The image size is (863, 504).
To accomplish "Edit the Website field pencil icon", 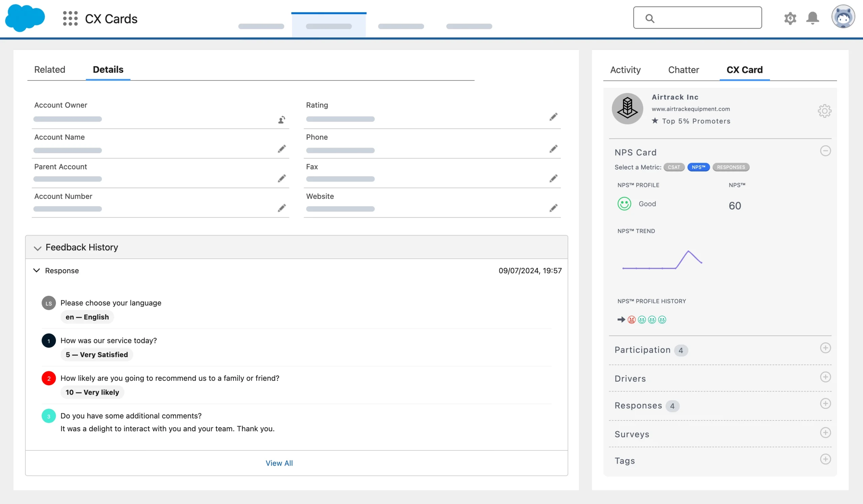I will click(x=553, y=208).
